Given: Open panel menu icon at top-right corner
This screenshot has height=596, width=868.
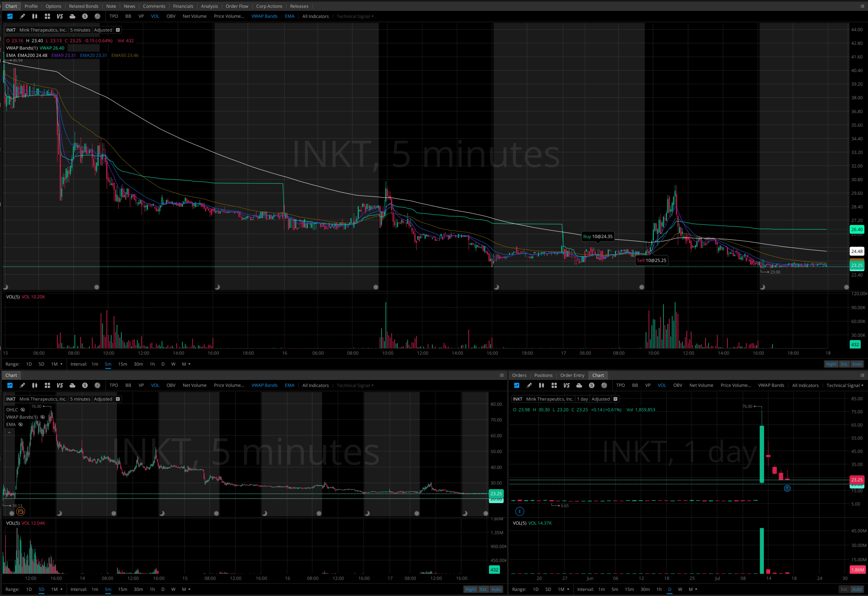Looking at the screenshot, I should tap(862, 6).
